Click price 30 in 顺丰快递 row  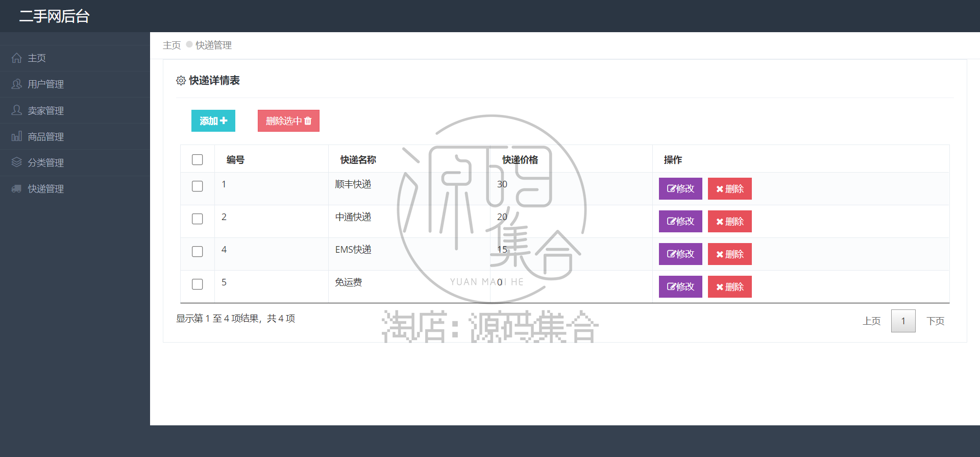pyautogui.click(x=502, y=184)
